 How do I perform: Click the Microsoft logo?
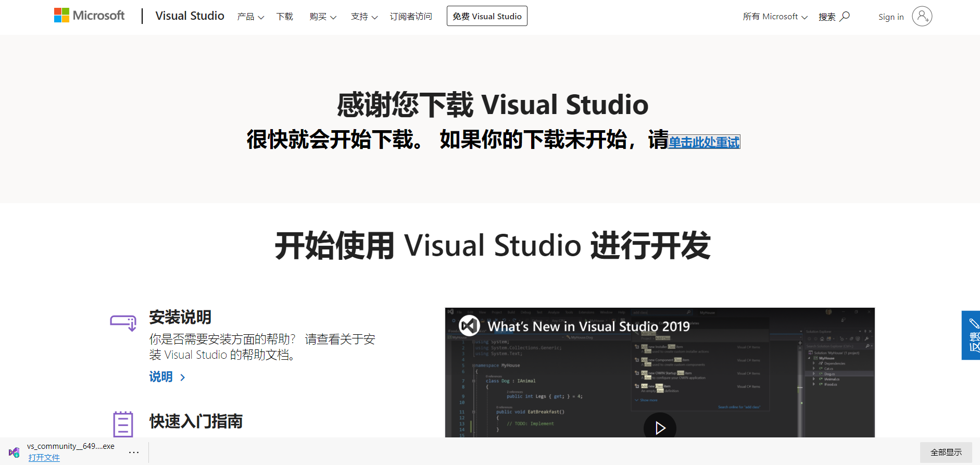pos(89,16)
